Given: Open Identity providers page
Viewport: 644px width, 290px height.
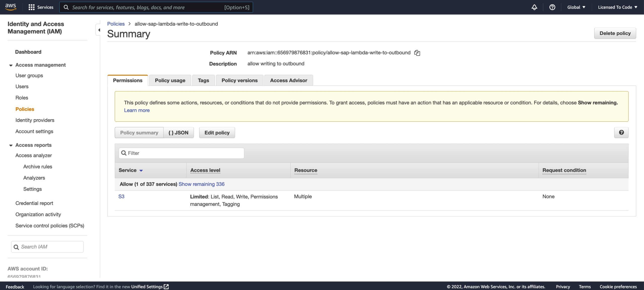Looking at the screenshot, I should [35, 120].
